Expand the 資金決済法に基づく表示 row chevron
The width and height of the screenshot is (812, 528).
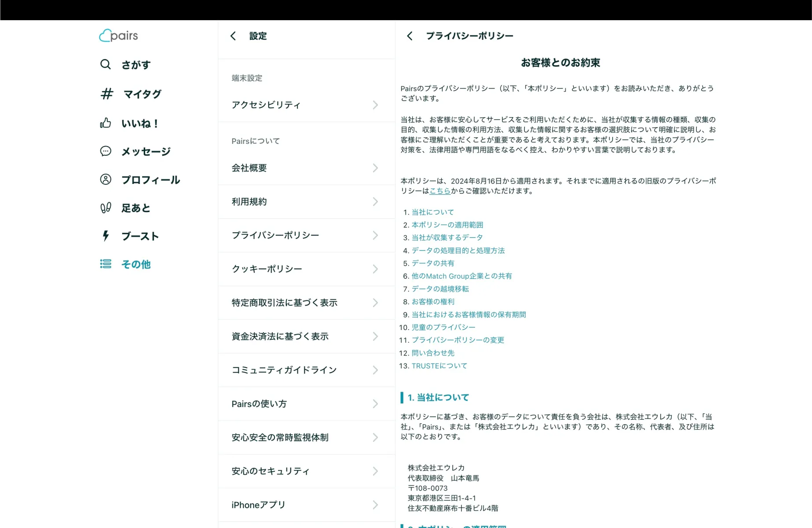[375, 336]
